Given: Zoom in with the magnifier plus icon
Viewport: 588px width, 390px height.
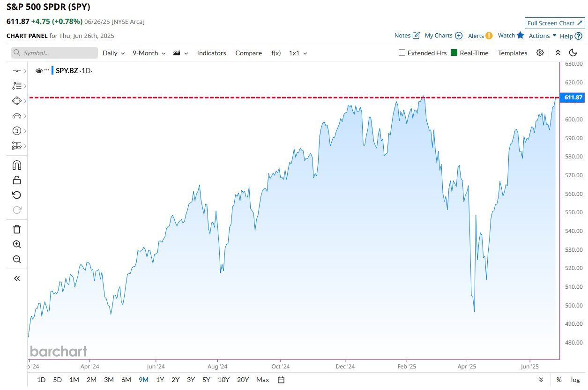Looking at the screenshot, I should [17, 244].
